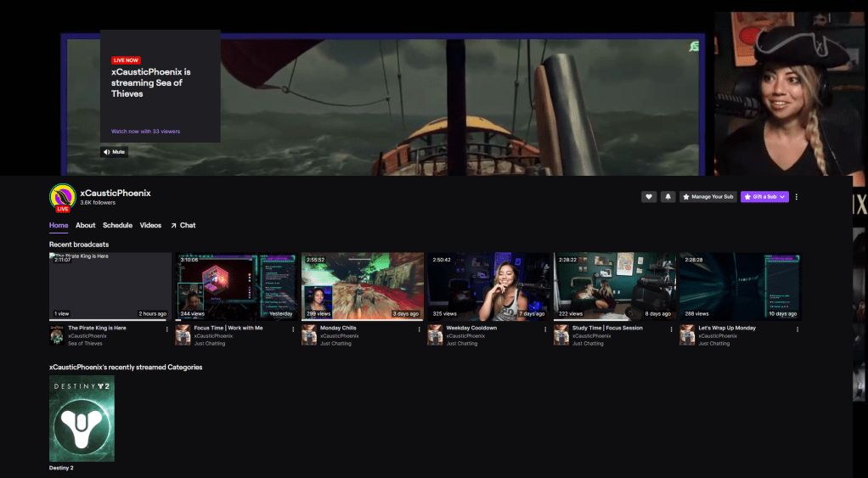Click the Destiny 2 category cover
The width and height of the screenshot is (868, 478).
pos(82,419)
